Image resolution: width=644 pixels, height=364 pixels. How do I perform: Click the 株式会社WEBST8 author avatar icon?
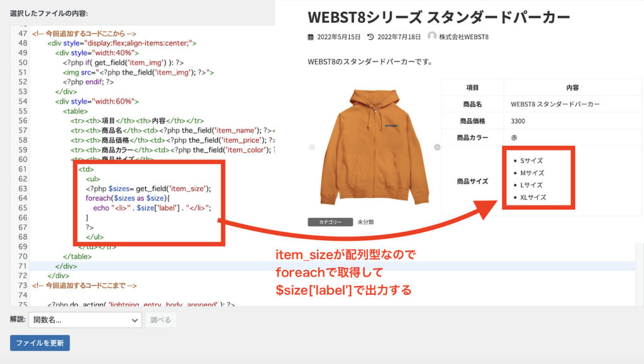pos(432,36)
